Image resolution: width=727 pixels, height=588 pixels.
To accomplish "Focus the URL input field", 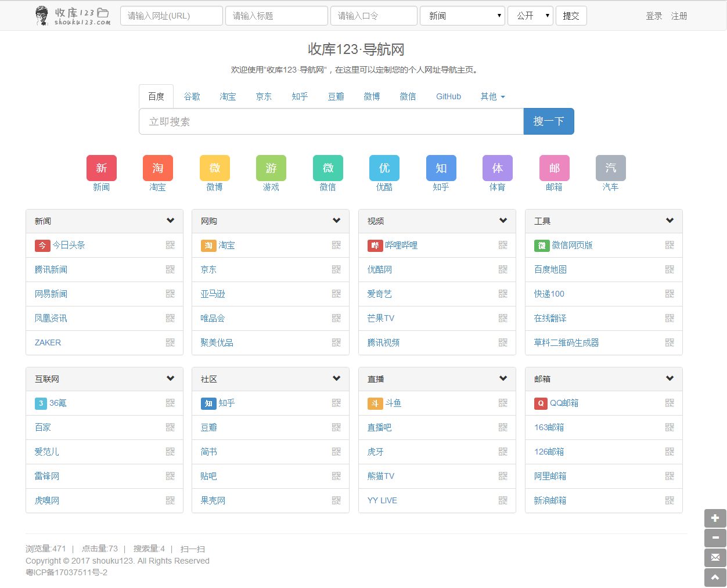I will 171,16.
